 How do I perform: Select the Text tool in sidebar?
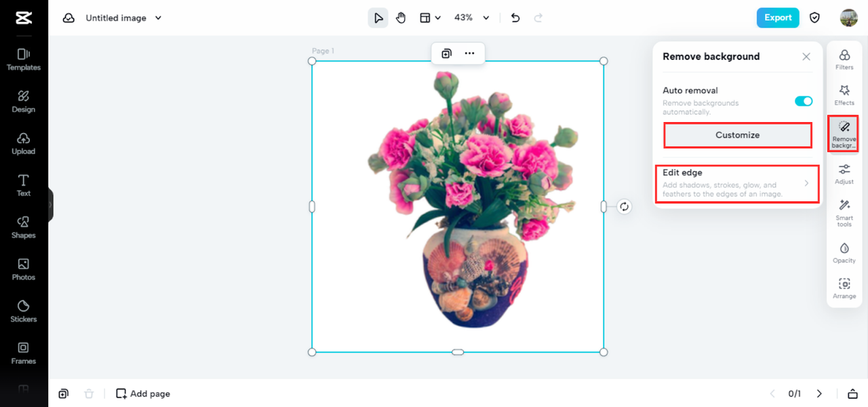tap(24, 185)
